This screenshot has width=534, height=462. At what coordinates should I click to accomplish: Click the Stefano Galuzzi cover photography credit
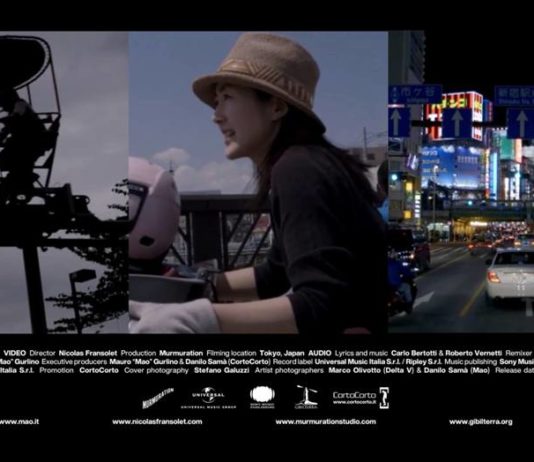[x=221, y=370]
